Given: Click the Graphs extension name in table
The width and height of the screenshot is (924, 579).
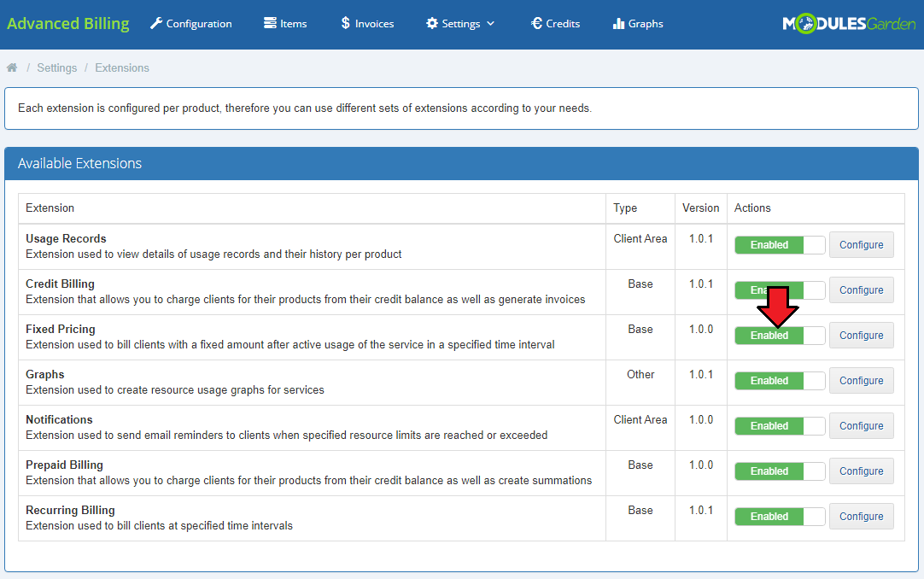Looking at the screenshot, I should point(44,375).
